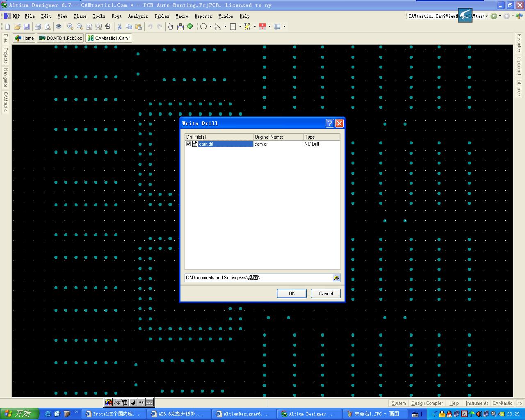
Task: Paste using the clipboard icon
Action: pos(139,27)
